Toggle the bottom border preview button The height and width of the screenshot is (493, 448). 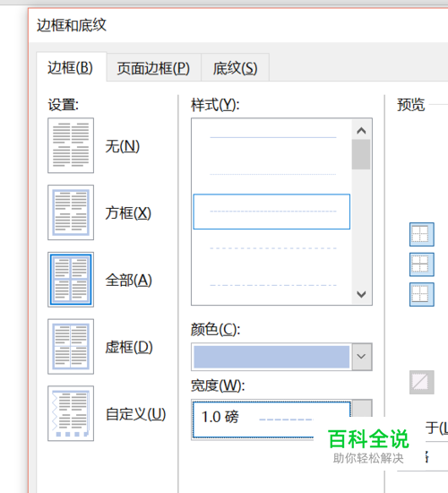tap(422, 294)
